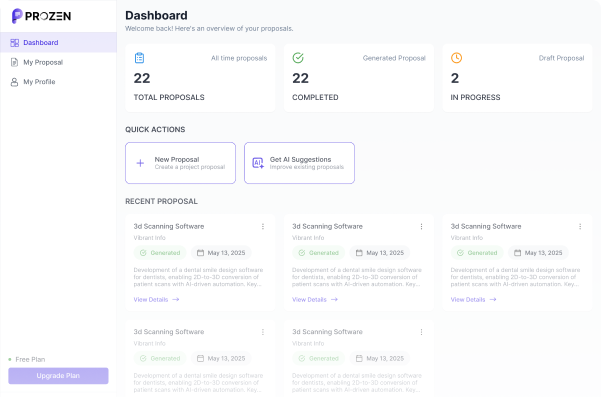The height and width of the screenshot is (397, 601).
Task: Click '3d Scanning Software' title on top-right card
Action: tap(486, 226)
